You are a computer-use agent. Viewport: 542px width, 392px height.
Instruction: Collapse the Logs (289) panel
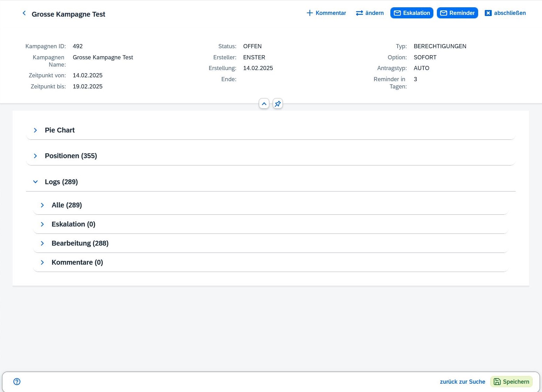pos(35,182)
